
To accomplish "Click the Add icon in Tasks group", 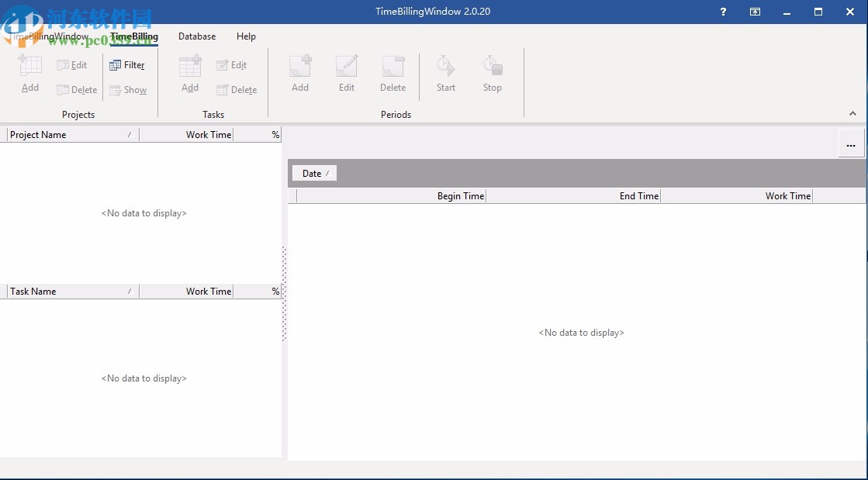I will point(189,74).
